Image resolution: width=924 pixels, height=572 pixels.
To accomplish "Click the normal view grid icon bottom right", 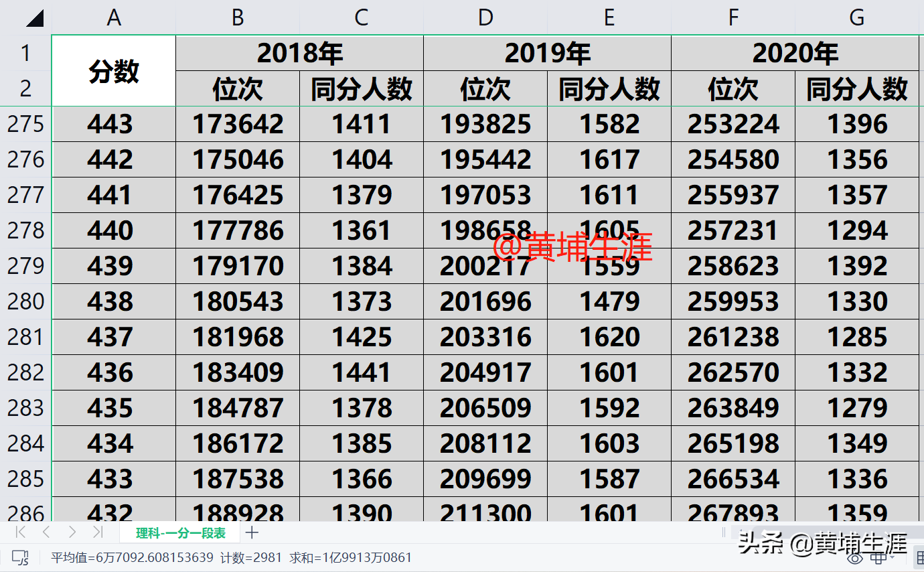I will coord(920,559).
